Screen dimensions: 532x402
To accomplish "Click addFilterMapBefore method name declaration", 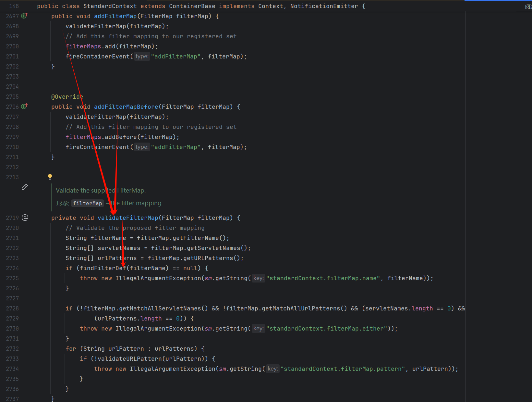I will pos(126,107).
